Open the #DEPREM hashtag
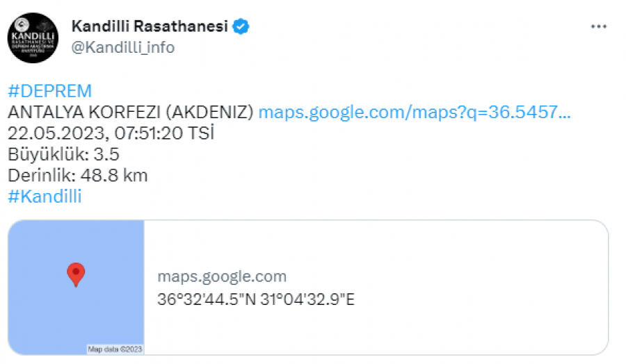The height and width of the screenshot is (364, 626). [49, 91]
